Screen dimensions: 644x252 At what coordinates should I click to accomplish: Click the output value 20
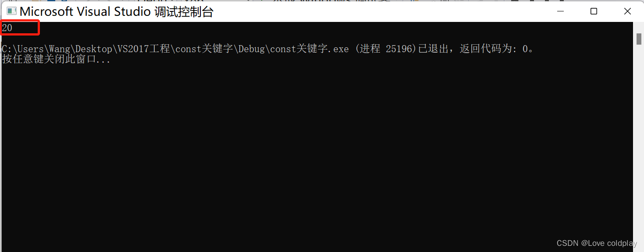pos(7,28)
